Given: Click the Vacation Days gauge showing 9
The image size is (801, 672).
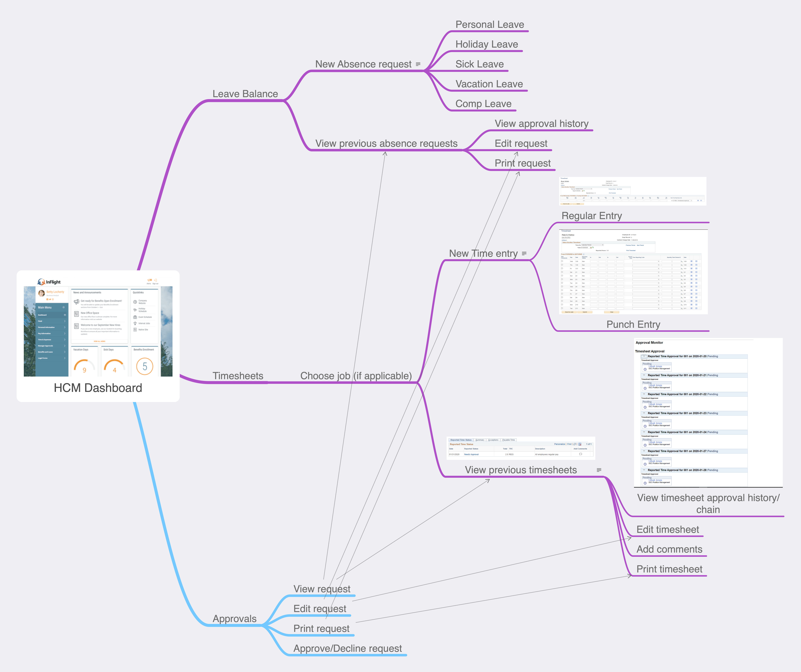Looking at the screenshot, I should (x=85, y=366).
